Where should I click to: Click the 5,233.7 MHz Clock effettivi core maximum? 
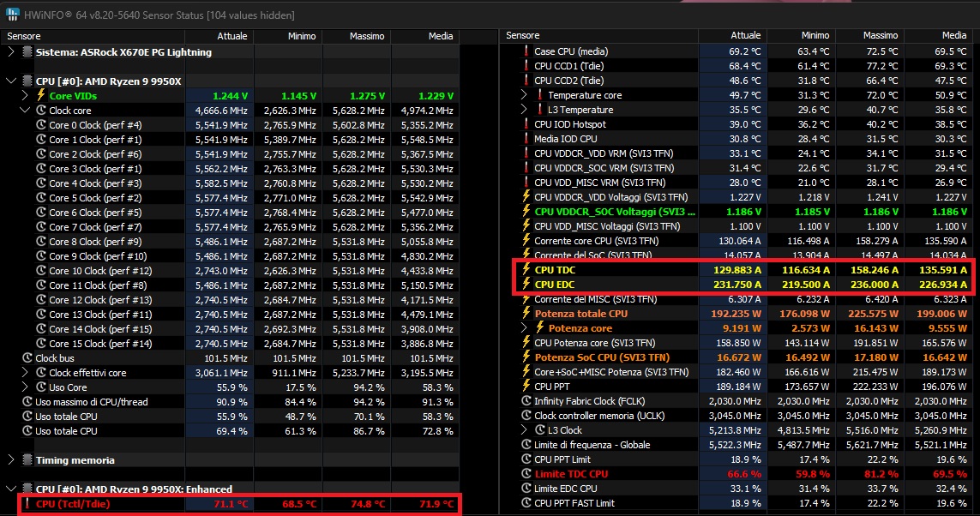point(358,372)
